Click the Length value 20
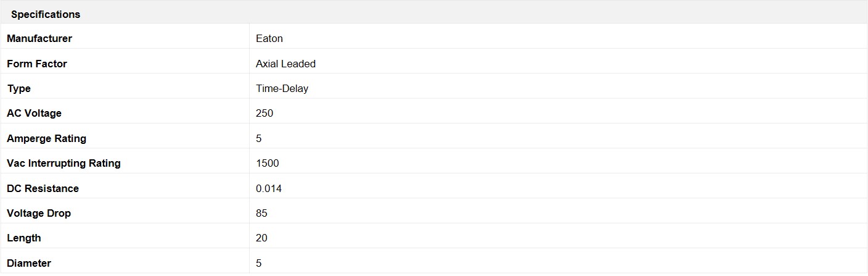 pos(262,238)
